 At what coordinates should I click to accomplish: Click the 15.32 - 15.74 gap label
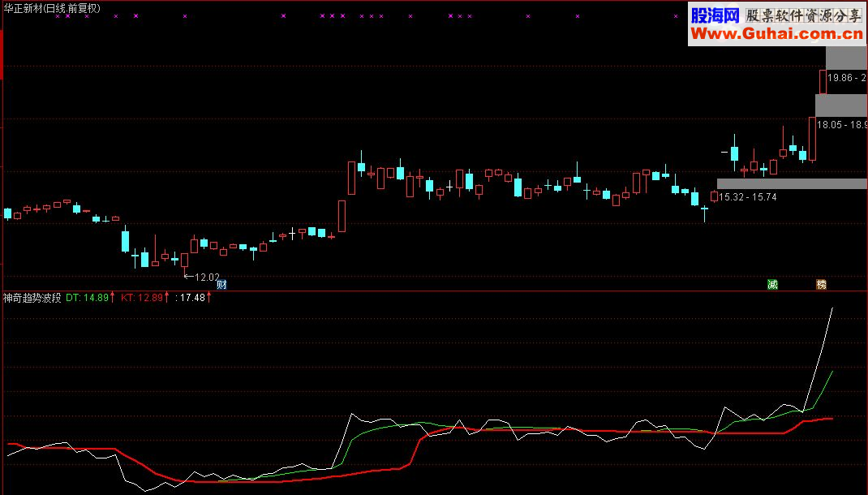(747, 197)
